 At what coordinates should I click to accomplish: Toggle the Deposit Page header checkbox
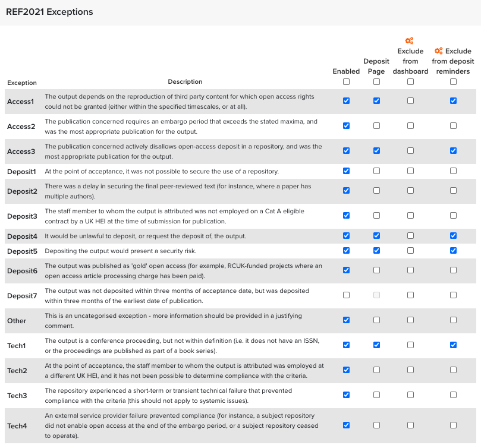(376, 82)
